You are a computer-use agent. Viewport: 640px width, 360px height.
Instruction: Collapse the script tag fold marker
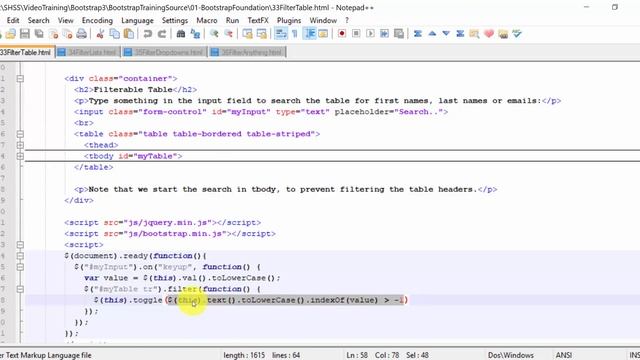pyautogui.click(x=20, y=245)
